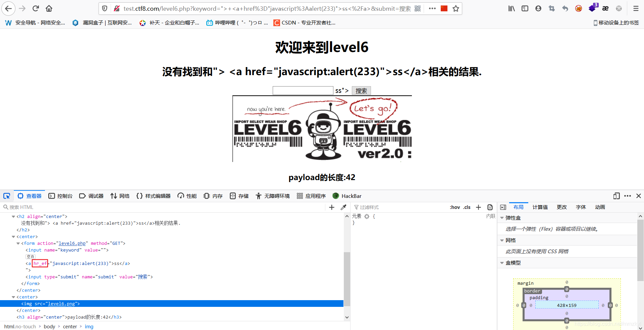The image size is (644, 330).
Task: Open page actions three-dot menu
Action: [432, 8]
